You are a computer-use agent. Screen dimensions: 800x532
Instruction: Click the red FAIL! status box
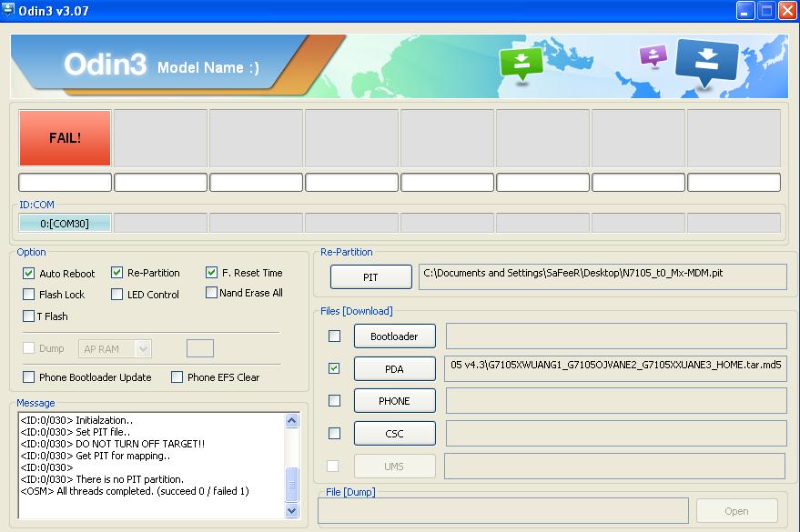tap(65, 138)
